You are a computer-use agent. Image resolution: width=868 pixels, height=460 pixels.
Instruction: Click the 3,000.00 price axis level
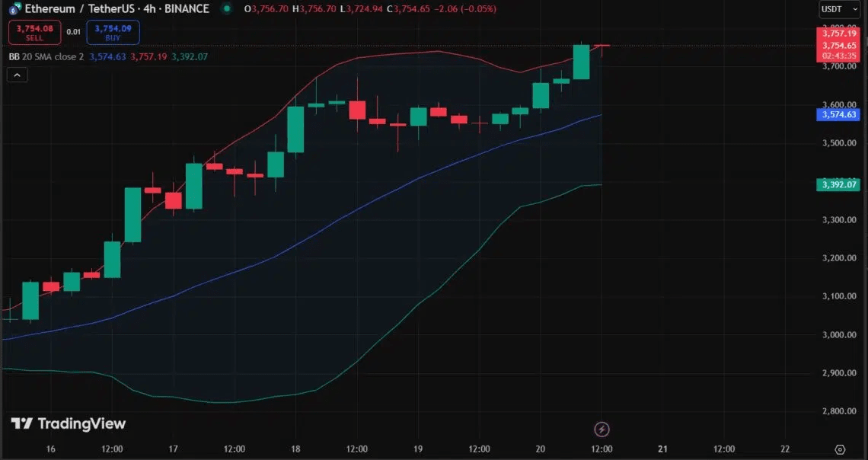click(840, 334)
